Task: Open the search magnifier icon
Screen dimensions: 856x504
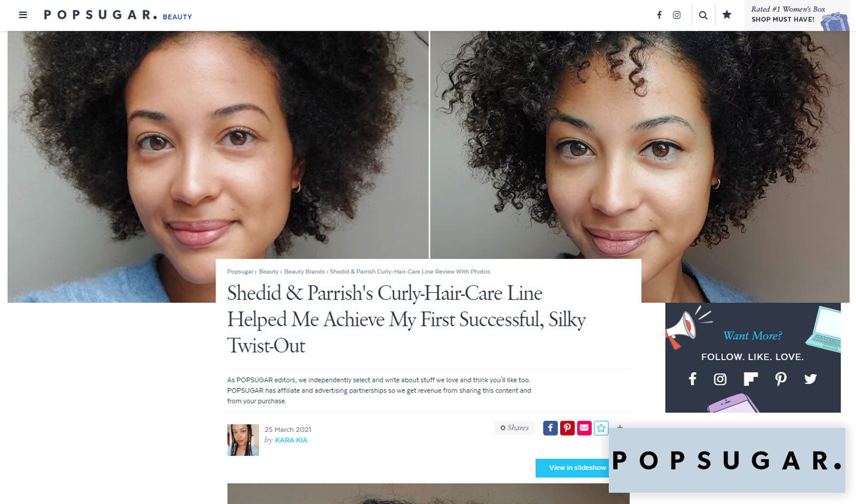Action: (x=703, y=15)
